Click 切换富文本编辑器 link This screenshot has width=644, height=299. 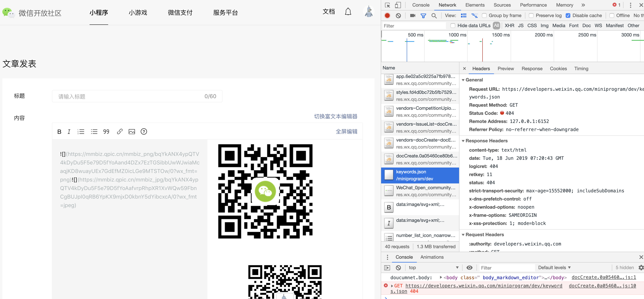pyautogui.click(x=336, y=117)
